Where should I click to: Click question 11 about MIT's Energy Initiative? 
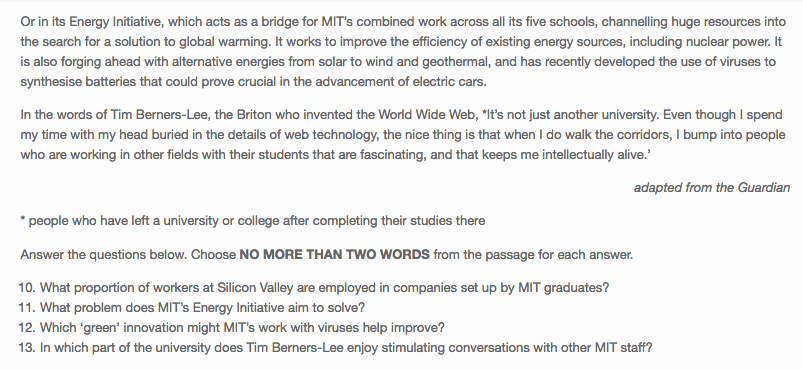coord(192,308)
